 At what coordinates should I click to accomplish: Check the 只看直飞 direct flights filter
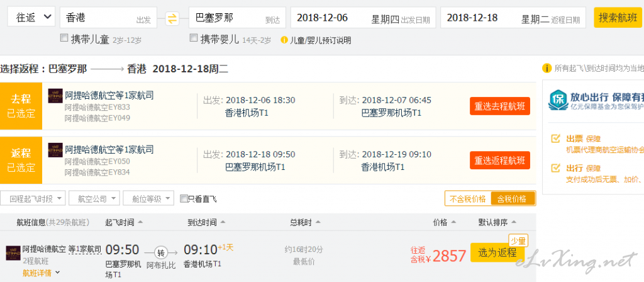pyautogui.click(x=184, y=199)
